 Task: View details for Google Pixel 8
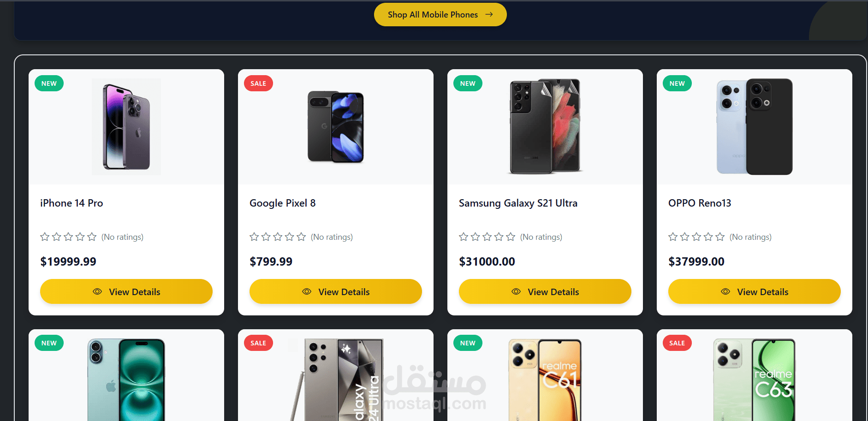(335, 291)
